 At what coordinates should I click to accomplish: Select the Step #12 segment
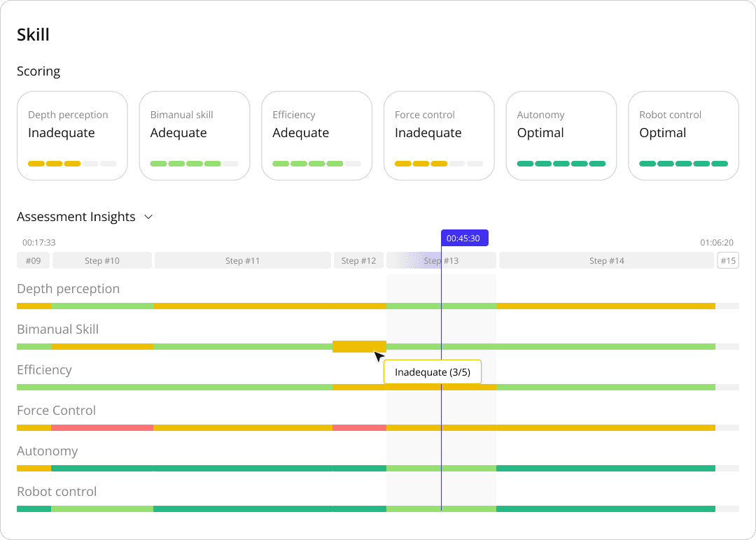coord(358,260)
